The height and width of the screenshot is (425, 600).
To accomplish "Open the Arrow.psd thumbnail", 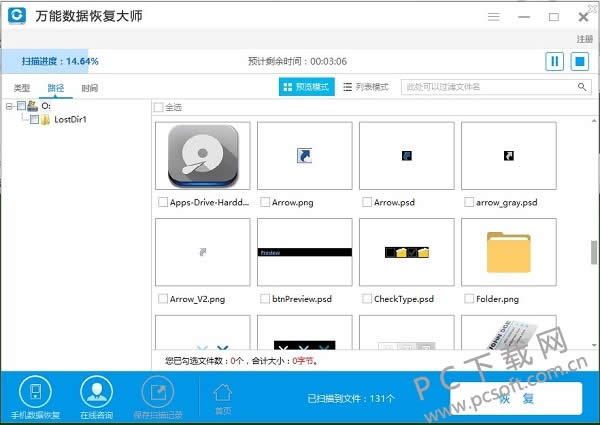I will 407,156.
